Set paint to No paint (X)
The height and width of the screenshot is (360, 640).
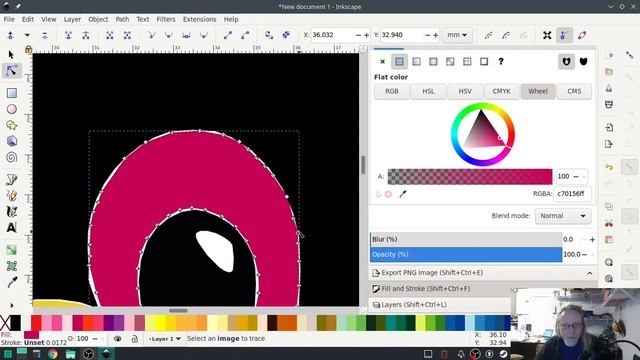[x=382, y=62]
